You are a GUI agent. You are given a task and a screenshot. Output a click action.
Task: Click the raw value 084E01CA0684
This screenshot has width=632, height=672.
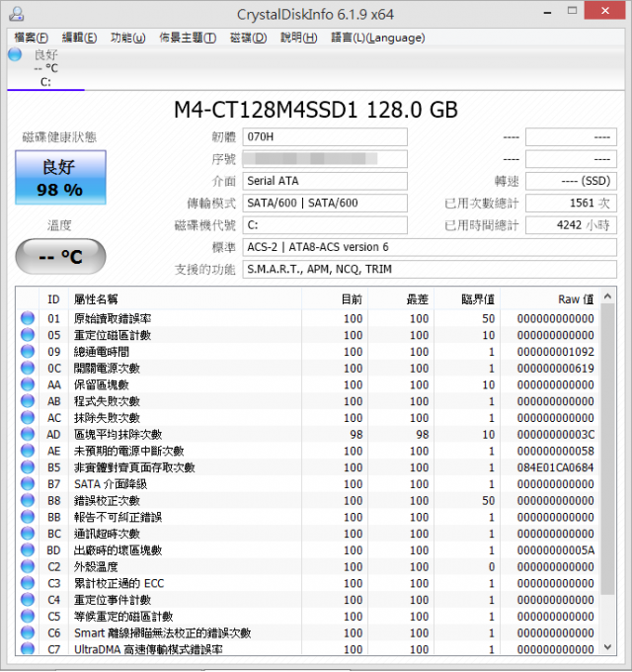(x=555, y=467)
